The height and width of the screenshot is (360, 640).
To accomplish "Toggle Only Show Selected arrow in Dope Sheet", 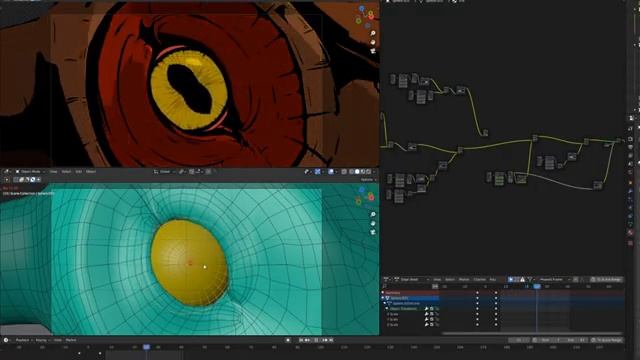I will (511, 280).
